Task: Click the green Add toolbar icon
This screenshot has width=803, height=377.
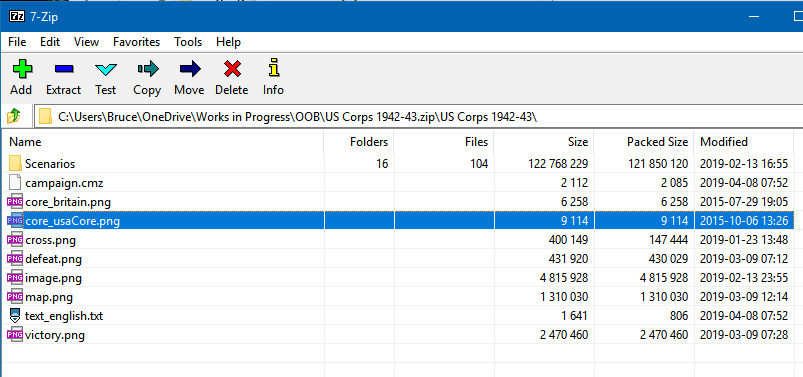Action: coord(22,69)
